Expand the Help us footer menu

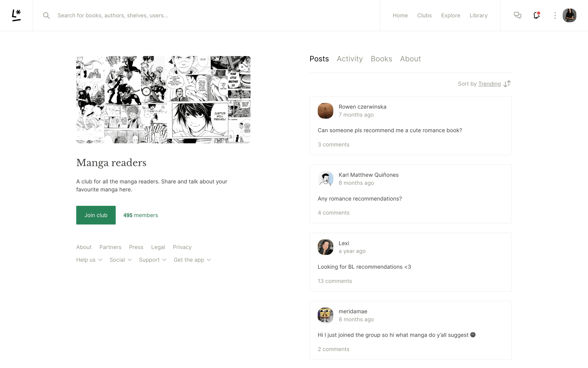tap(89, 260)
